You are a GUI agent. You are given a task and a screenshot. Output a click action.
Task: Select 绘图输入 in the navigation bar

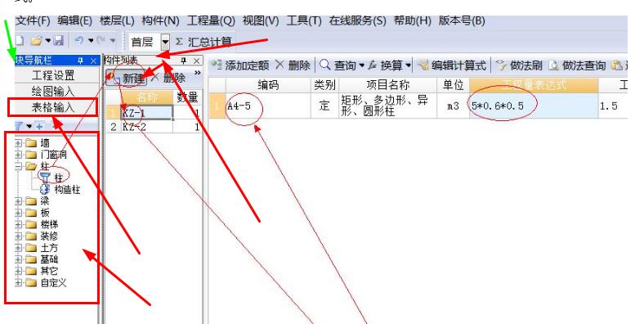[x=53, y=91]
